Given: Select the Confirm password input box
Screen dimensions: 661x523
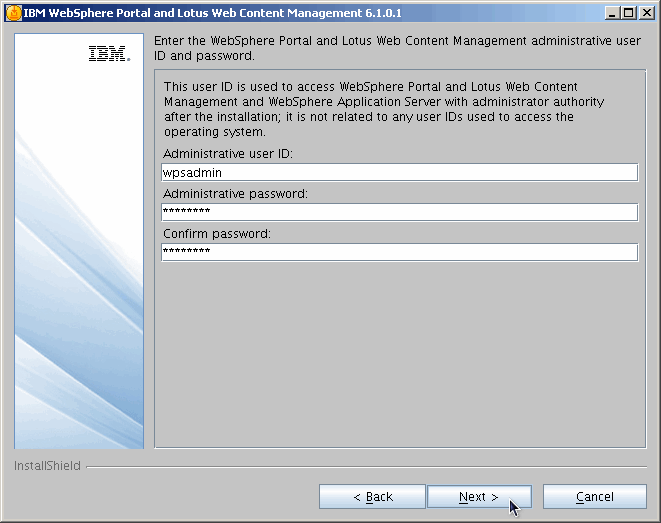Looking at the screenshot, I should point(399,252).
